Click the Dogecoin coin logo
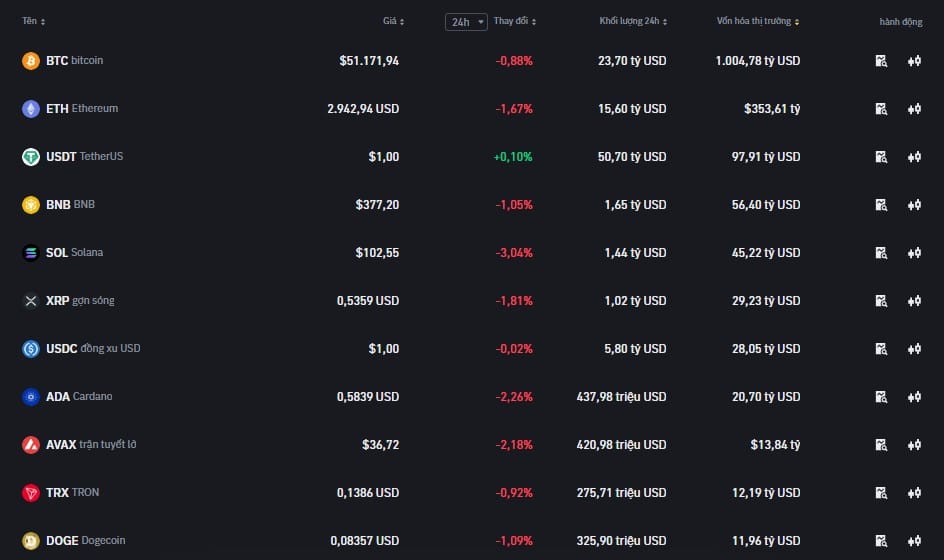Viewport: 944px width, 560px height. tap(31, 541)
